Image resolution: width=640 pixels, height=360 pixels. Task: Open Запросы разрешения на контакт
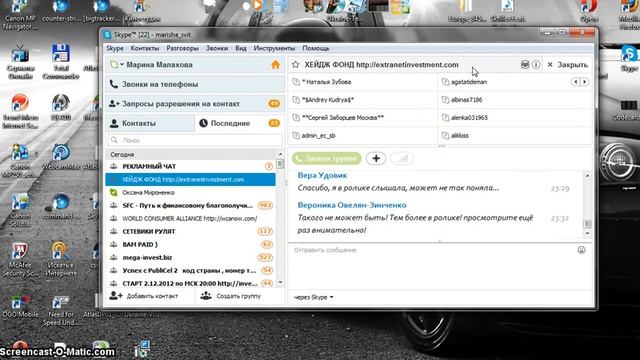tap(195, 104)
